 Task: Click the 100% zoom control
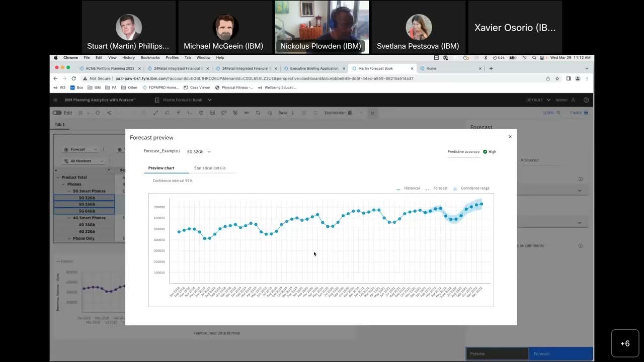[552, 113]
